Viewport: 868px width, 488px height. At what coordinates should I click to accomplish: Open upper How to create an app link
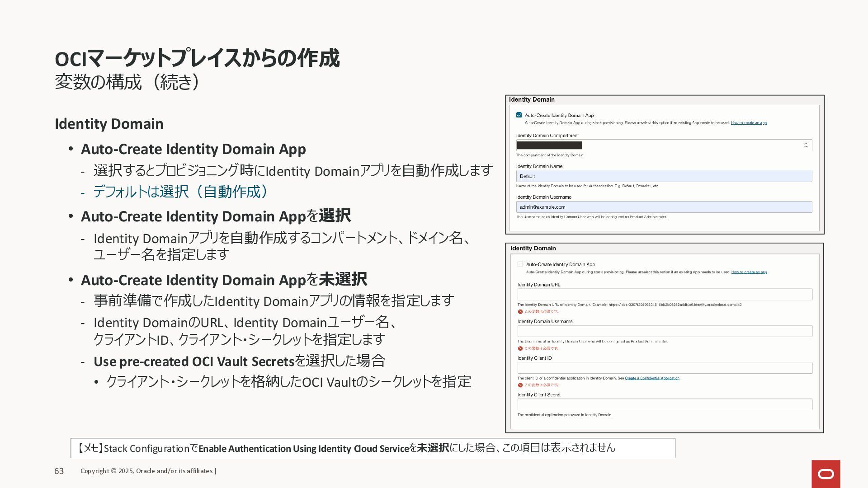click(x=748, y=123)
